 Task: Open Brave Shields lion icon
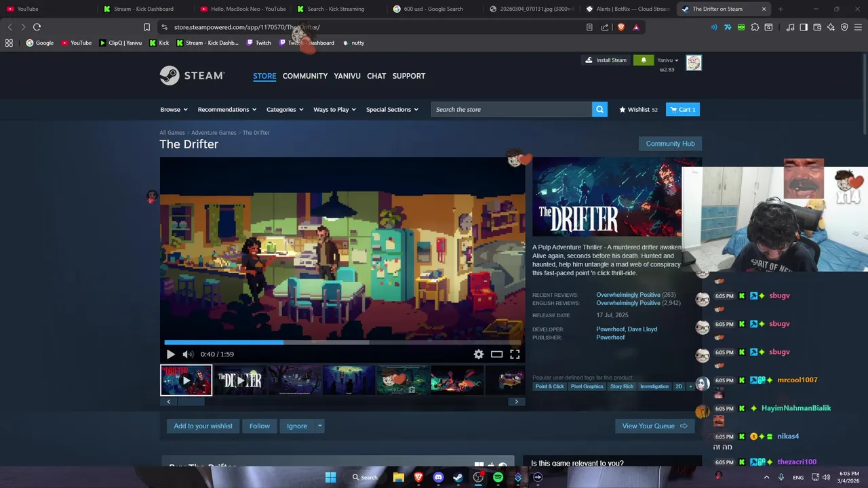(x=620, y=27)
